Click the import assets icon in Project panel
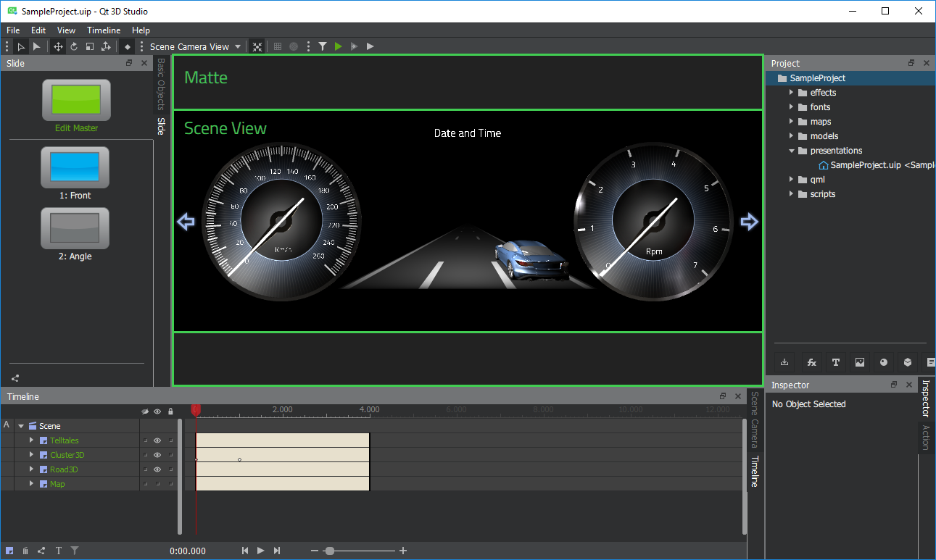Image resolution: width=936 pixels, height=560 pixels. pyautogui.click(x=784, y=362)
